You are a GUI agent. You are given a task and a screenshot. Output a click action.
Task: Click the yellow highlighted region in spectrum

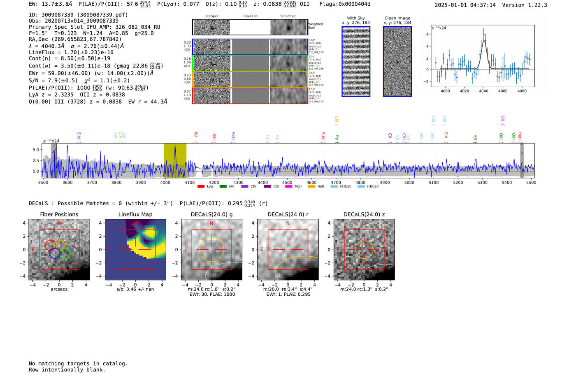[175, 160]
